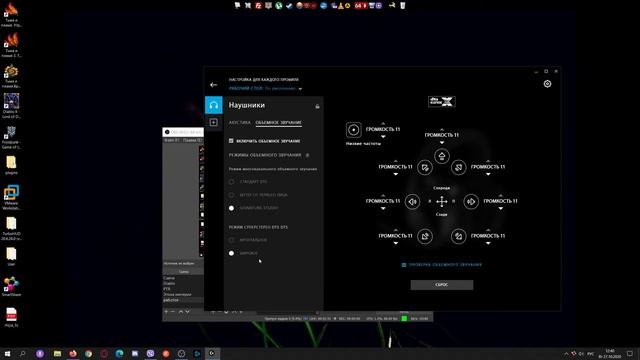The height and width of the screenshot is (360, 640).
Task: Decrease front left Громкость with down arrow
Action: coord(396,174)
